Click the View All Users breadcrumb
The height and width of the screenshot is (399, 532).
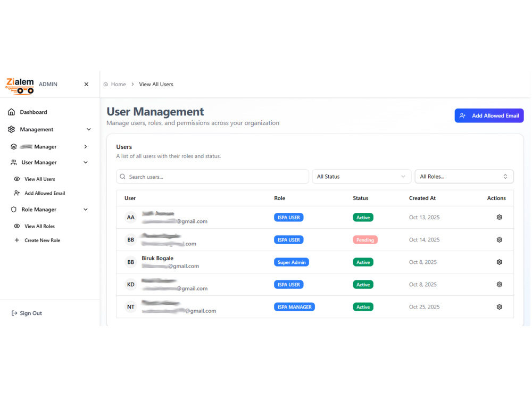click(x=156, y=84)
